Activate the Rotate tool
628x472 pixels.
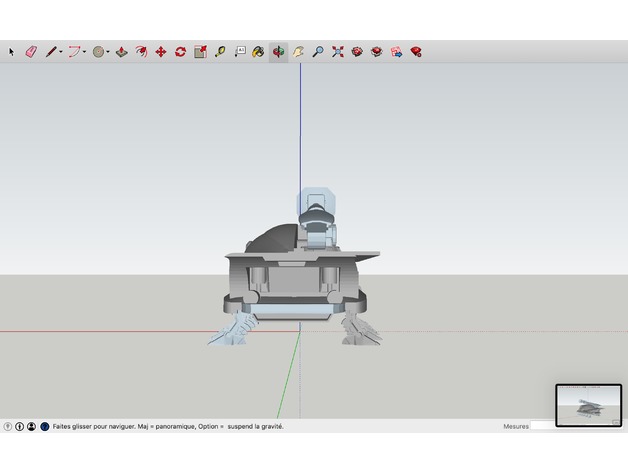click(180, 51)
